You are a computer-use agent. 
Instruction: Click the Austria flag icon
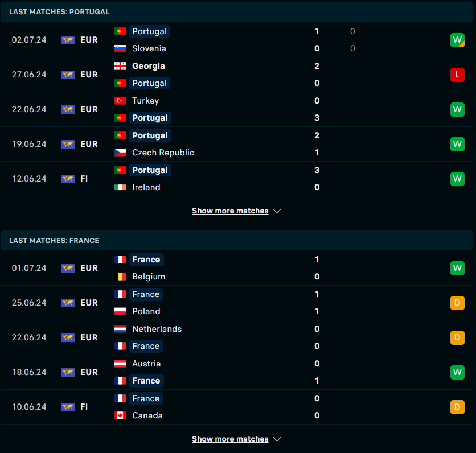(x=120, y=364)
